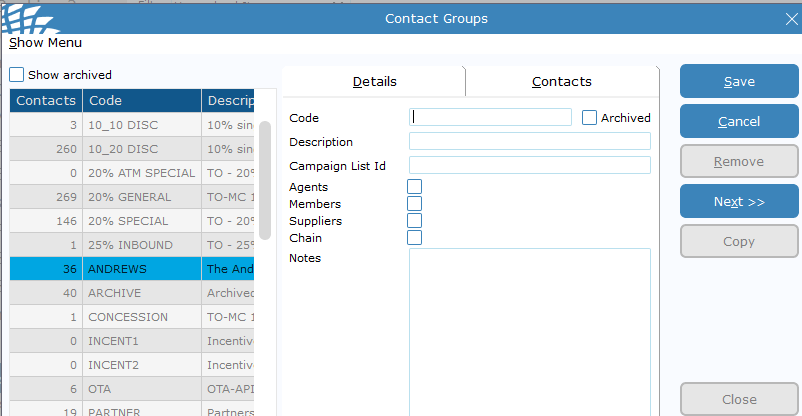The height and width of the screenshot is (416, 802).
Task: Click into the Description text field
Action: 529,142
